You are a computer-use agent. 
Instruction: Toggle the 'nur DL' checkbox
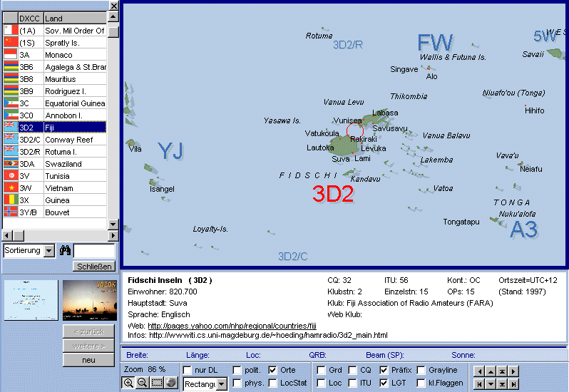click(x=188, y=371)
